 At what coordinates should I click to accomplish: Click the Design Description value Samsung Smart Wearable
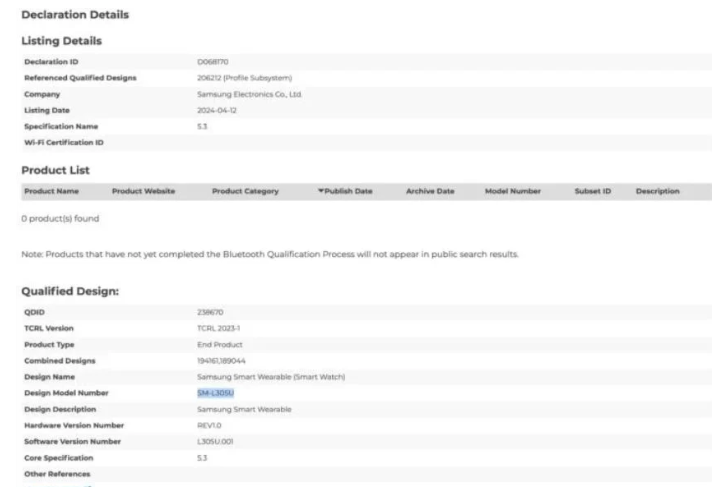pos(244,409)
